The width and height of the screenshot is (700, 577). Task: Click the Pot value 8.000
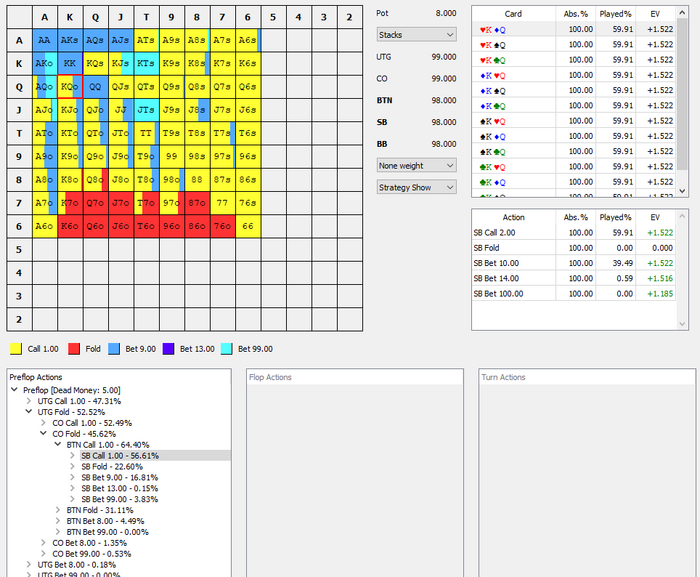tap(446, 13)
